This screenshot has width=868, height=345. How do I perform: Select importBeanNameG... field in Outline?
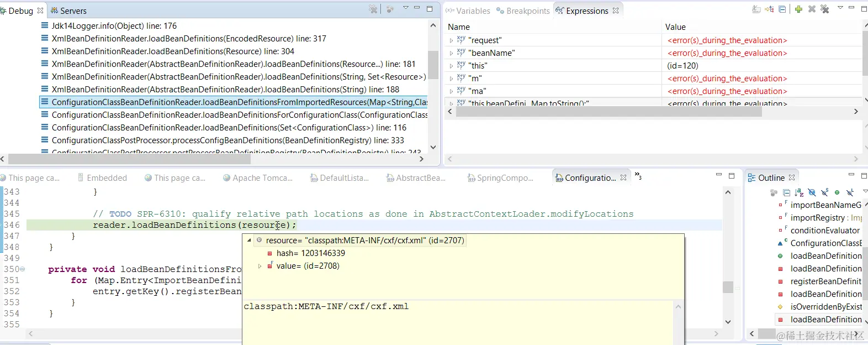tap(820, 205)
